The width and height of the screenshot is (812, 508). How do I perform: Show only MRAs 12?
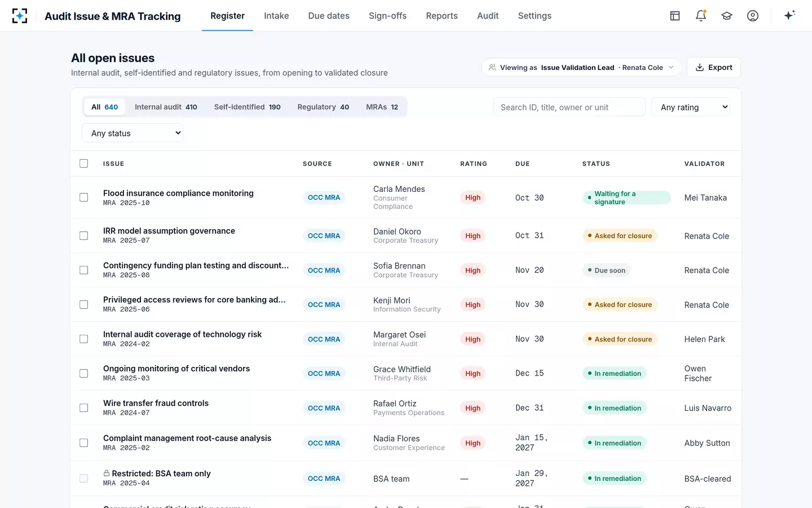coord(382,107)
